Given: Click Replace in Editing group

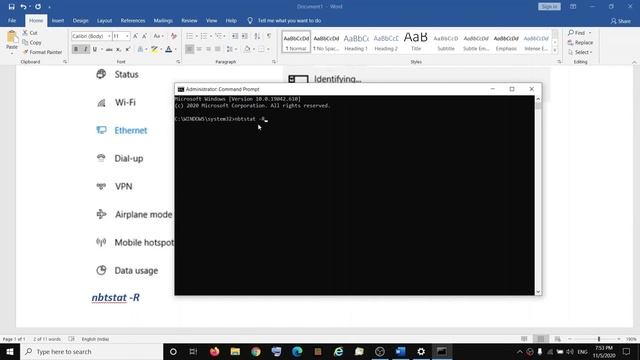Looking at the screenshot, I should (580, 42).
